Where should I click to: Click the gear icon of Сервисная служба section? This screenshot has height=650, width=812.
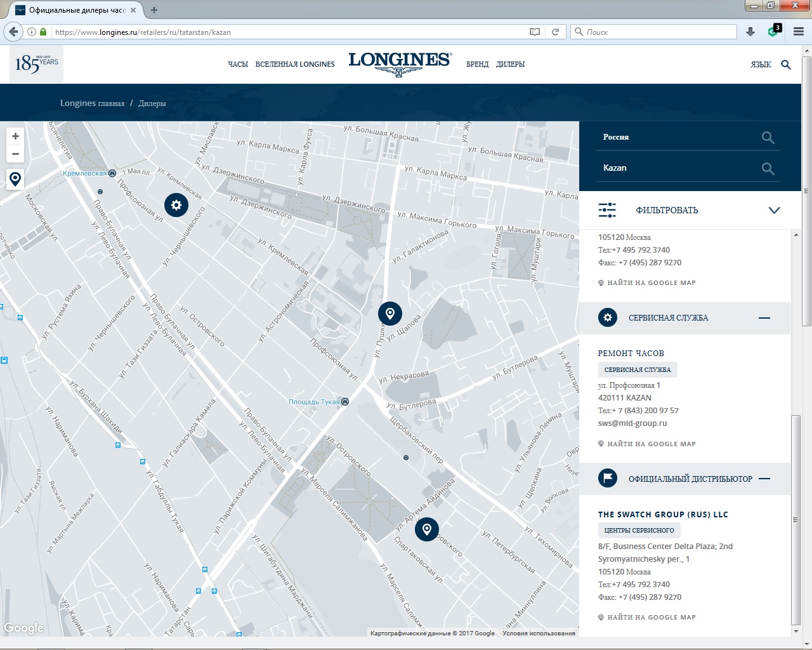(x=608, y=317)
